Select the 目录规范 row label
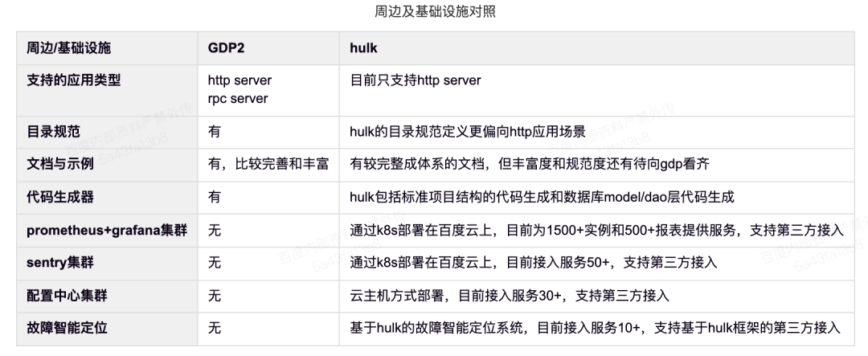The height and width of the screenshot is (356, 868). (53, 132)
